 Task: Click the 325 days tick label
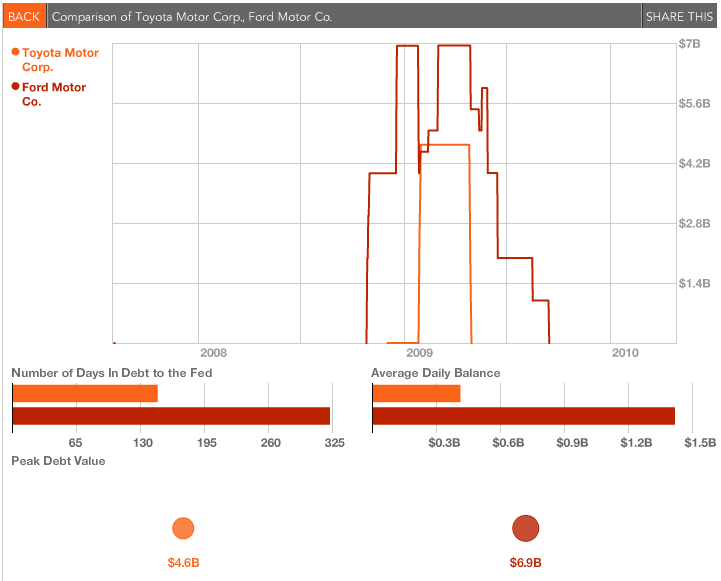pyautogui.click(x=334, y=443)
